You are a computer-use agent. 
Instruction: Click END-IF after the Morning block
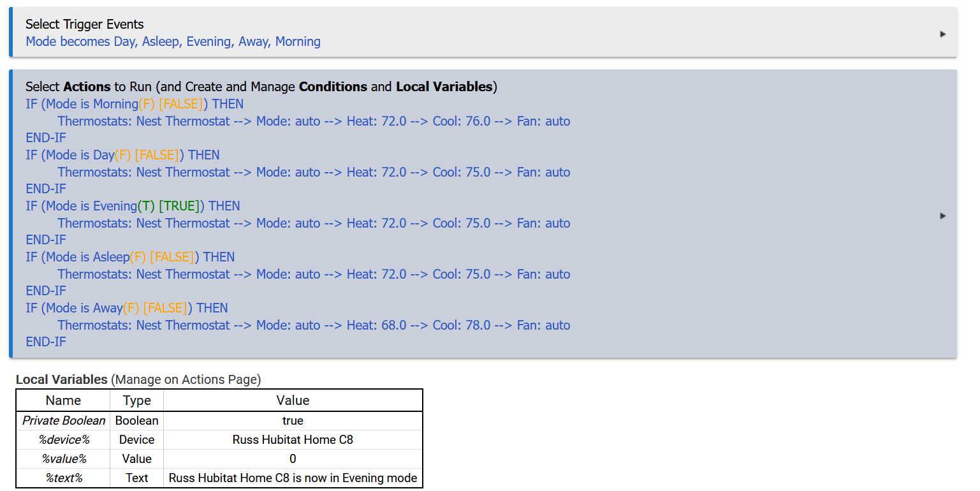coord(46,138)
